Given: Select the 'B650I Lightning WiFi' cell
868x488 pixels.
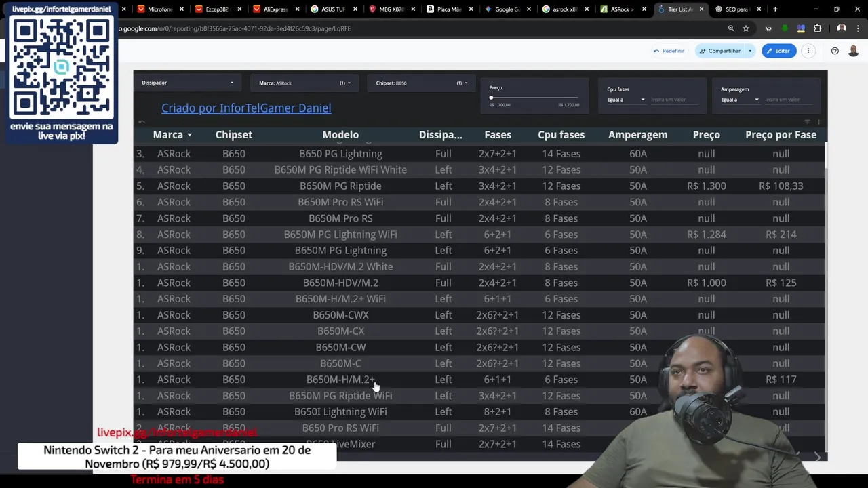Looking at the screenshot, I should coord(340,412).
